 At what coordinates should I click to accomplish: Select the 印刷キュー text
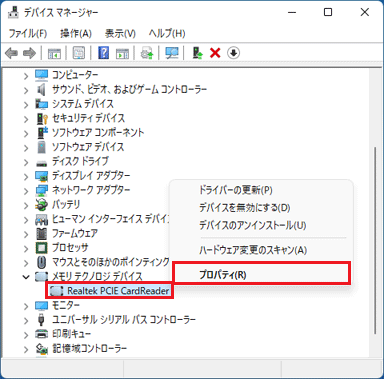(x=72, y=334)
